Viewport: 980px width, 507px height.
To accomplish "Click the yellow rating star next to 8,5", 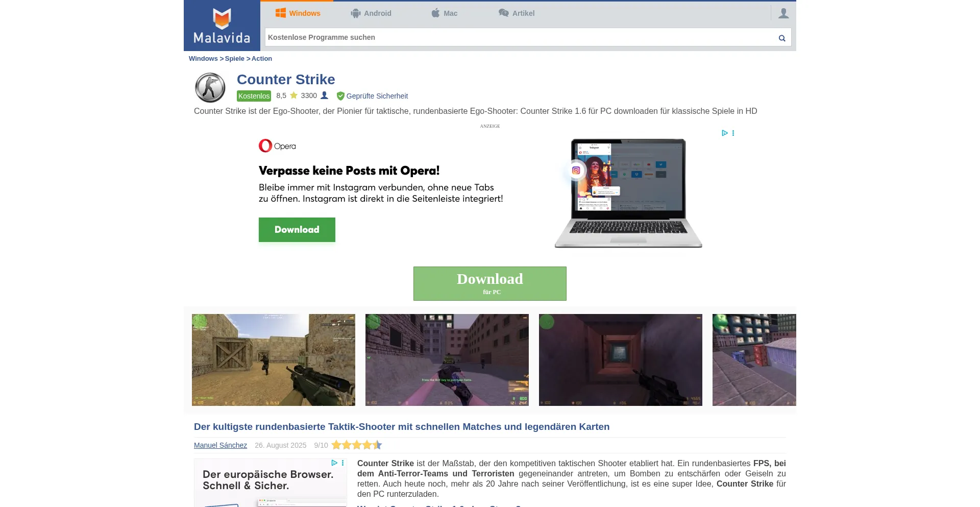I will (x=293, y=95).
